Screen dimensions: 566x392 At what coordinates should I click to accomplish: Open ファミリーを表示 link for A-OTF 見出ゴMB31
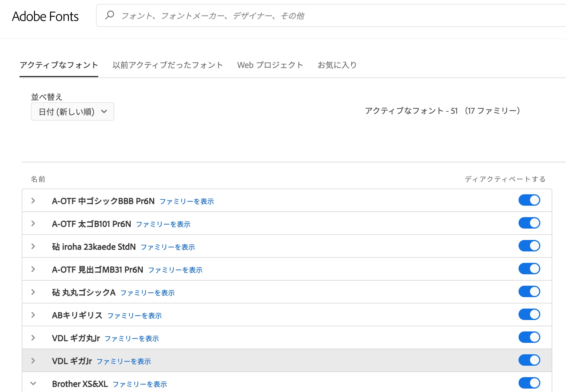[x=175, y=270]
